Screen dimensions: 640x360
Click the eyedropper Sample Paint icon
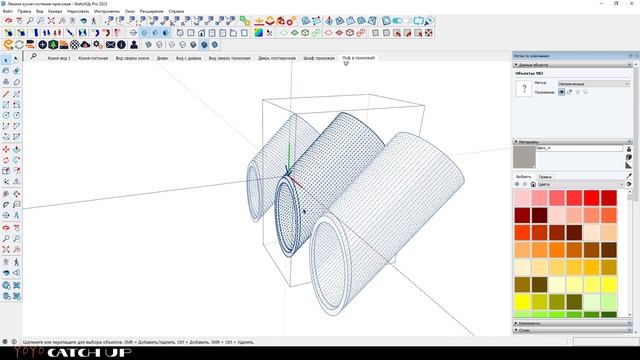[x=629, y=176]
